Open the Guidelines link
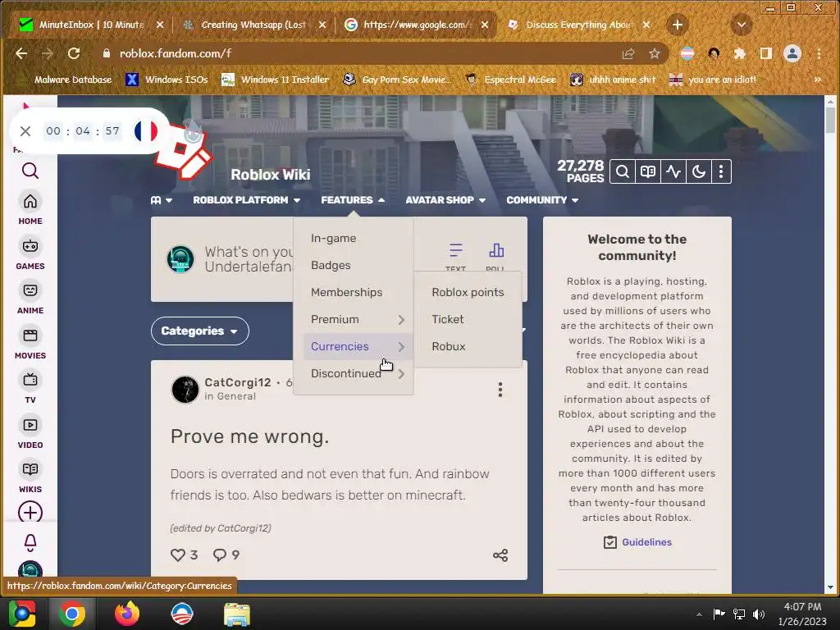Image resolution: width=840 pixels, height=630 pixels. tap(646, 542)
